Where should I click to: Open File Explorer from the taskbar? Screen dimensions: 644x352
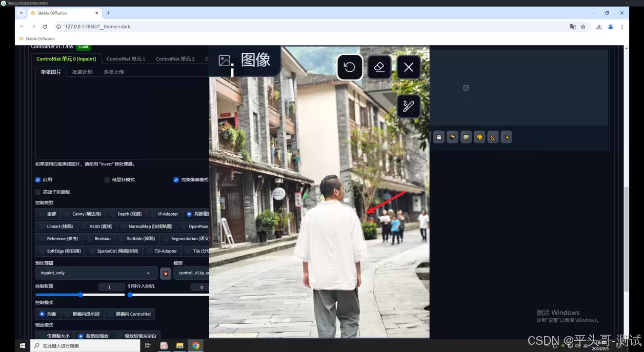(179, 346)
